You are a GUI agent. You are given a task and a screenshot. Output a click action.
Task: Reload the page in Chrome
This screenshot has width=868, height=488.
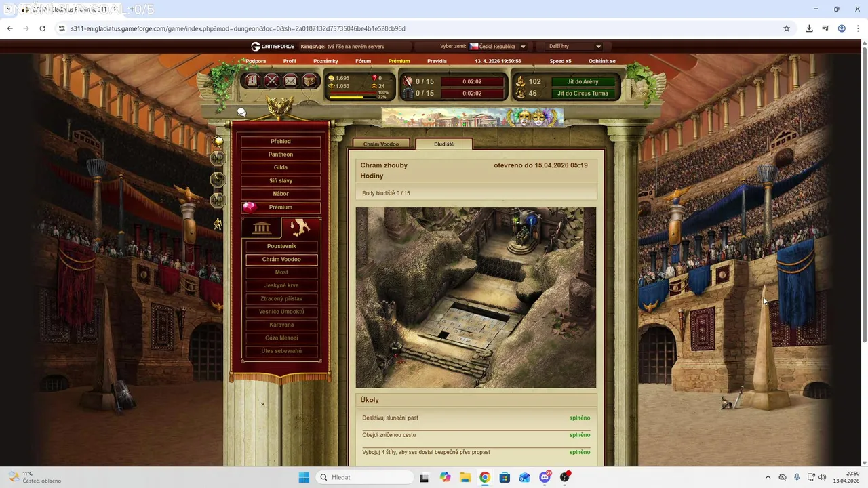pos(42,28)
